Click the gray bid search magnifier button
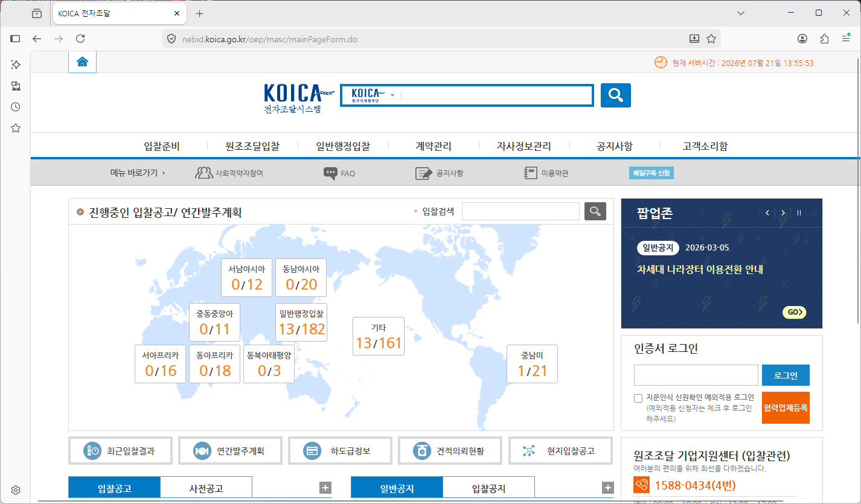Image resolution: width=861 pixels, height=504 pixels. click(595, 211)
